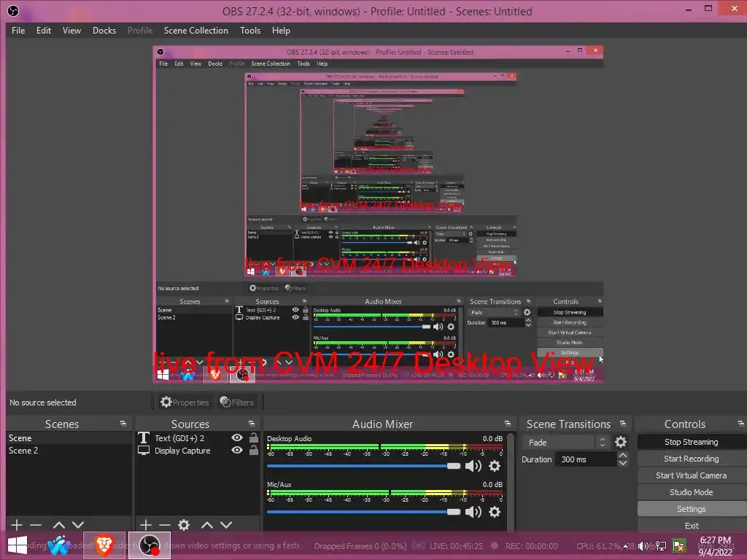Click Stop Streaming
The width and height of the screenshot is (747, 560).
pos(692,442)
